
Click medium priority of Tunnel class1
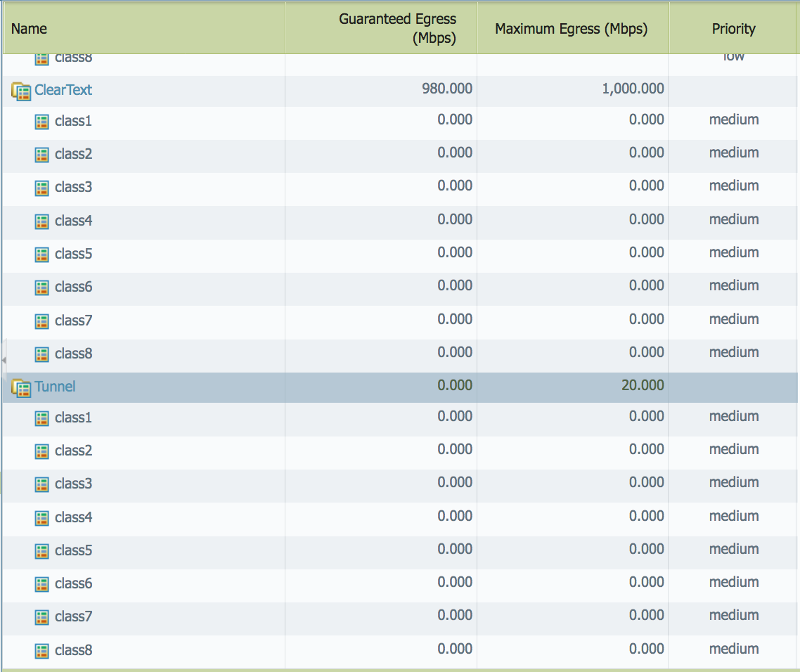pyautogui.click(x=734, y=416)
